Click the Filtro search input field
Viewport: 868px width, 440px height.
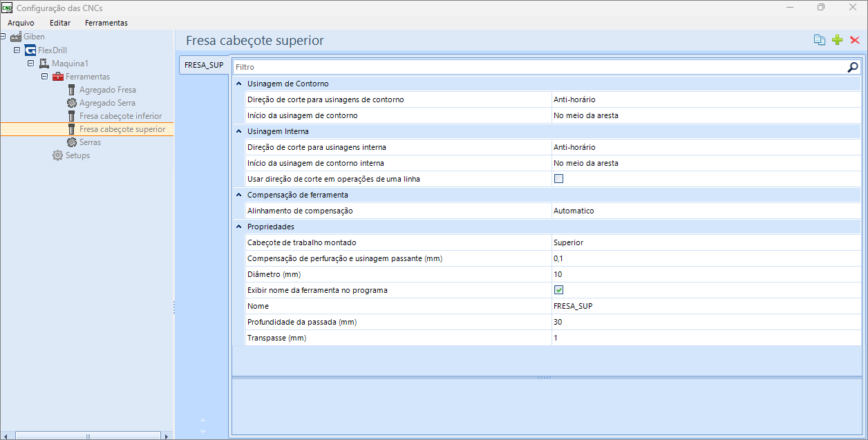(539, 67)
